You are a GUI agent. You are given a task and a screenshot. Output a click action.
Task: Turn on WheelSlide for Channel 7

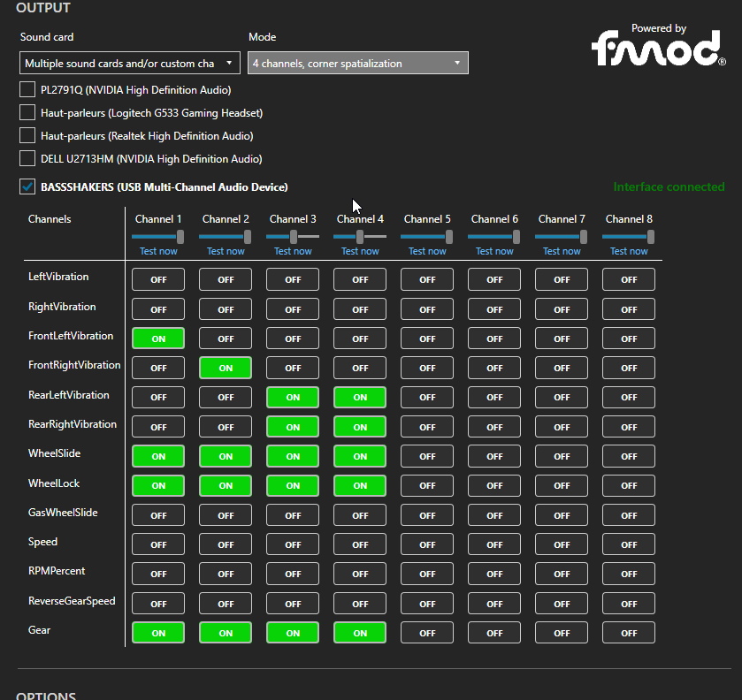pyautogui.click(x=562, y=456)
